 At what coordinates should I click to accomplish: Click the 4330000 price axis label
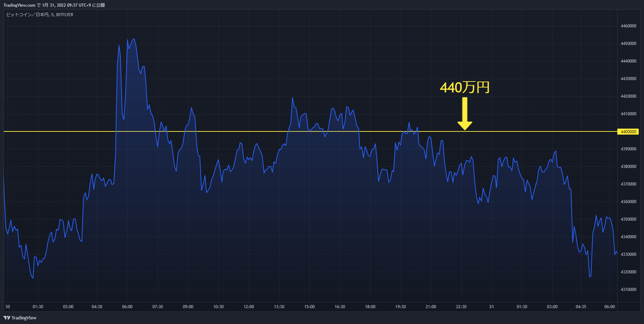coord(629,254)
